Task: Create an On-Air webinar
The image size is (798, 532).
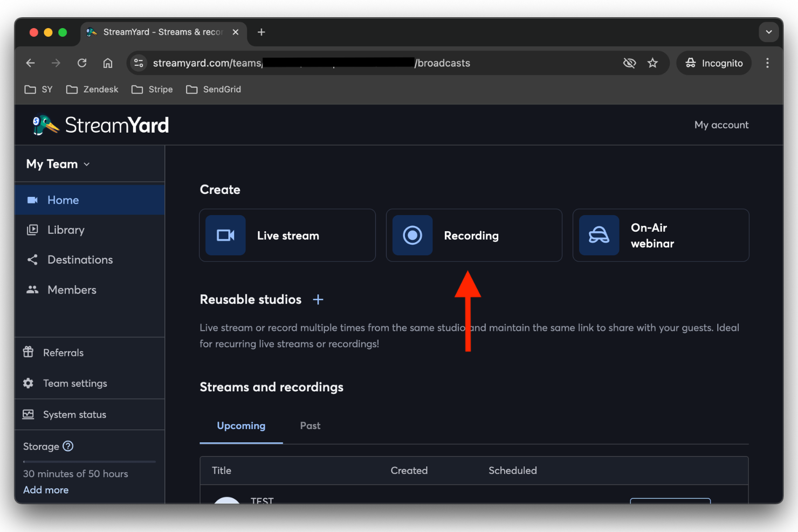Action: pyautogui.click(x=661, y=236)
